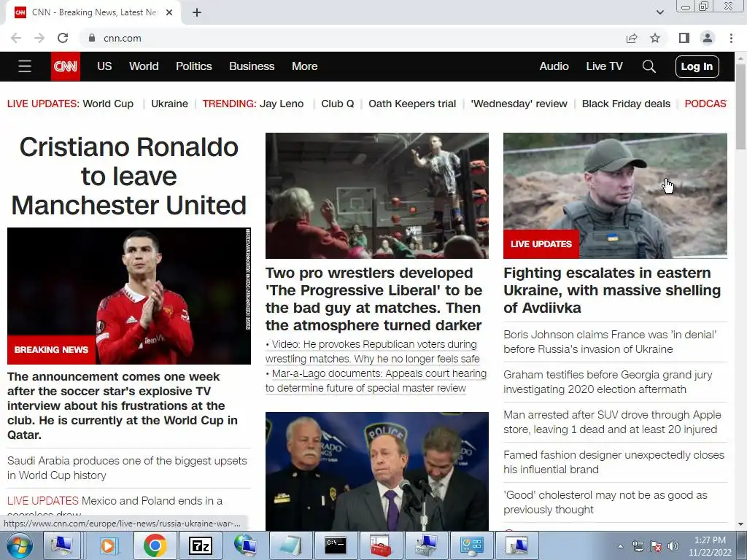This screenshot has width=747, height=560.
Task: Open the notepad taskbar icon
Action: tap(290, 545)
